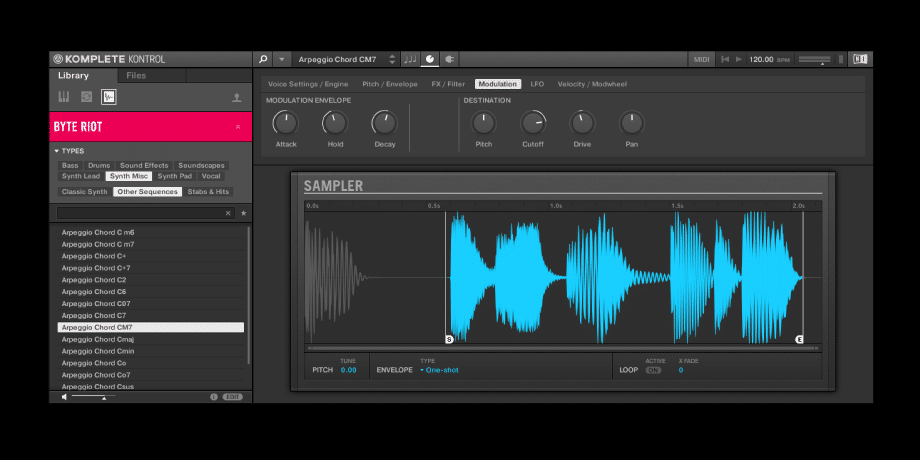Toggle the Sound Effects type tag

click(x=144, y=165)
